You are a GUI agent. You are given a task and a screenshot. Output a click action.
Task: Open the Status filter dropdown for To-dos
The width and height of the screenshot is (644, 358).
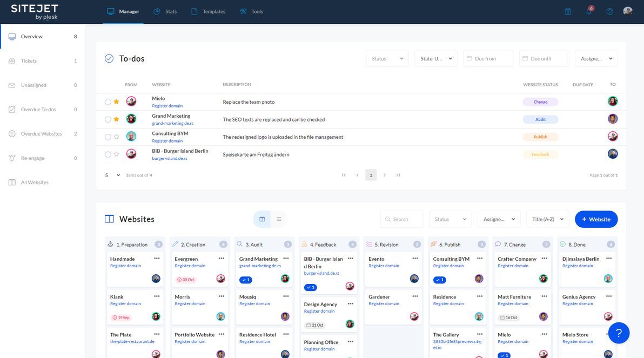pyautogui.click(x=387, y=58)
